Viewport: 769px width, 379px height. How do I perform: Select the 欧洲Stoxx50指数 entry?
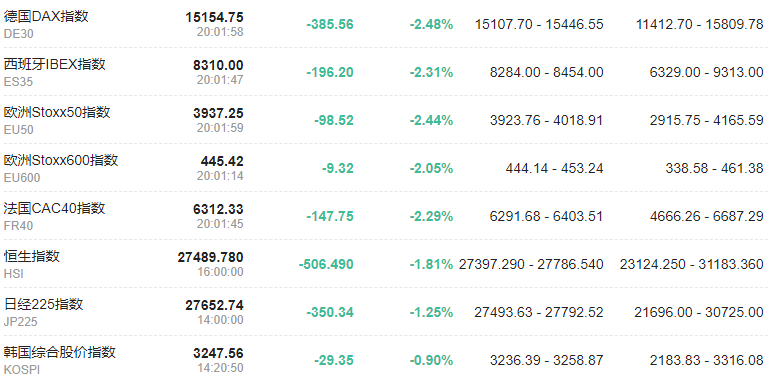click(x=57, y=112)
